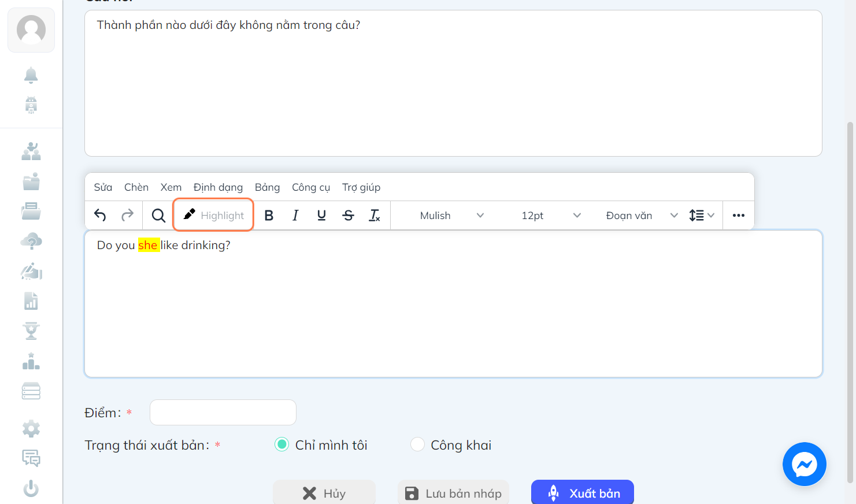Open the 'Công cụ' menu

(311, 187)
